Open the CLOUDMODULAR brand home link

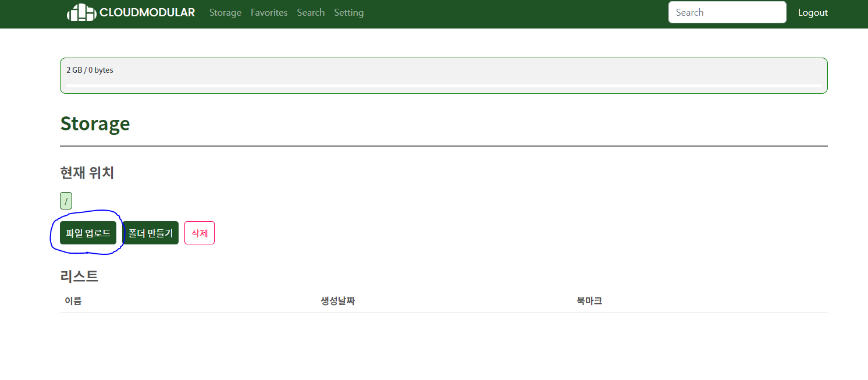(x=131, y=12)
